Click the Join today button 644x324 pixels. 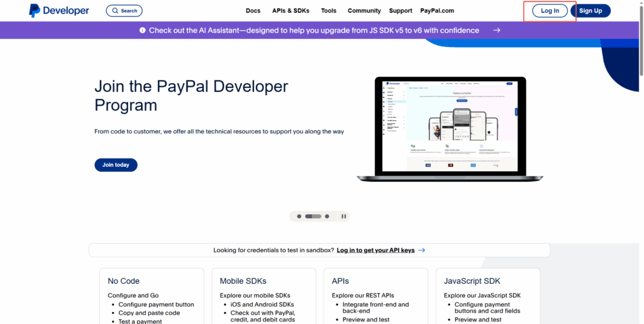pyautogui.click(x=116, y=165)
